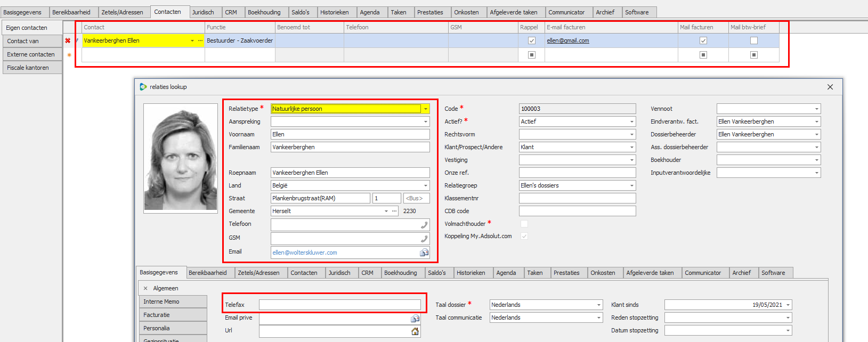Click the ellen@gmail.com email link
This screenshot has height=342, width=868.
567,40
